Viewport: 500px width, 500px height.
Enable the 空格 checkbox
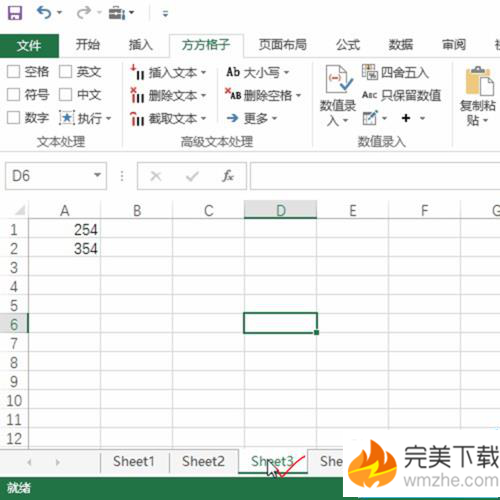tap(13, 72)
